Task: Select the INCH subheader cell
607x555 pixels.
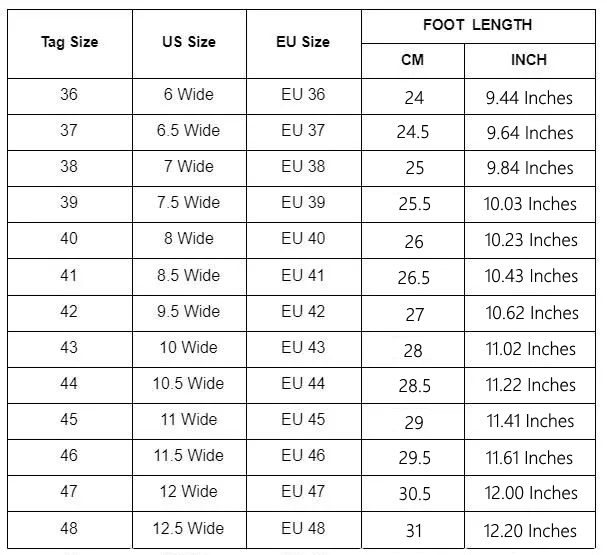Action: click(x=530, y=61)
